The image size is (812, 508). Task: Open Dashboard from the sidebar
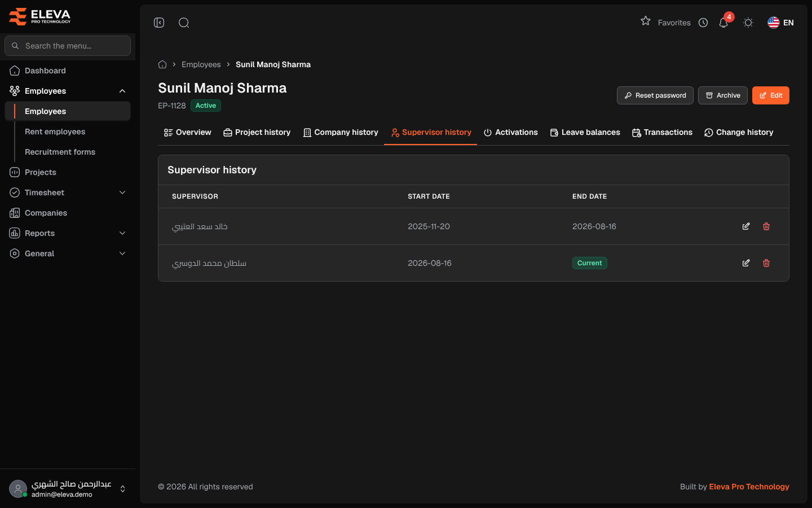coord(68,71)
